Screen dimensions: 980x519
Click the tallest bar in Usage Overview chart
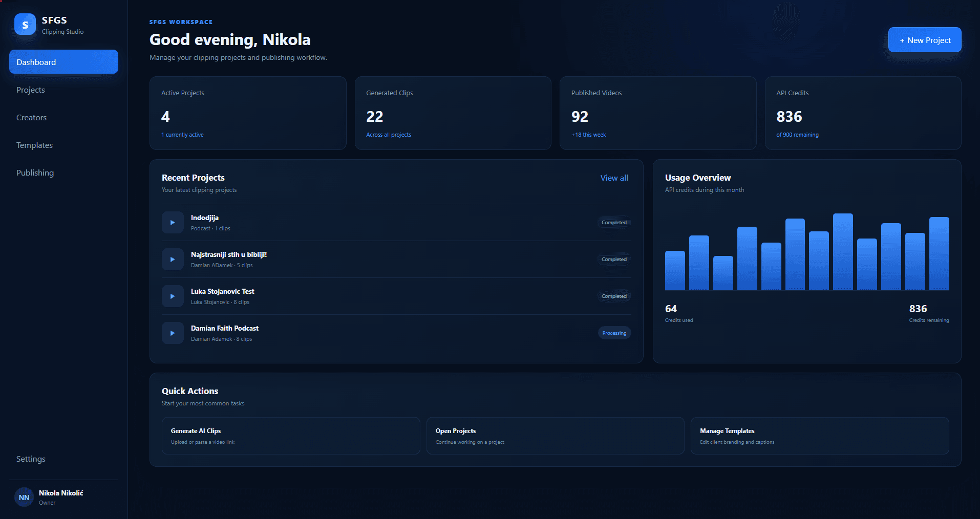tap(843, 252)
